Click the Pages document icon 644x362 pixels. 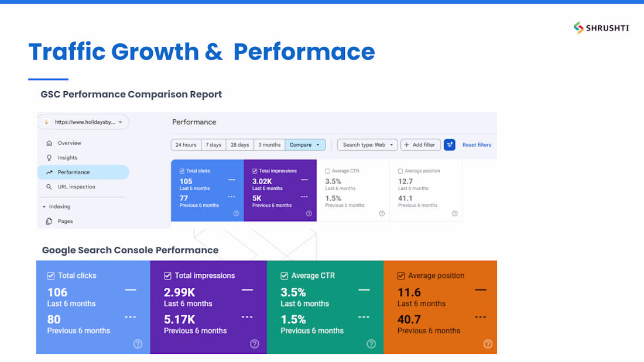click(x=49, y=221)
